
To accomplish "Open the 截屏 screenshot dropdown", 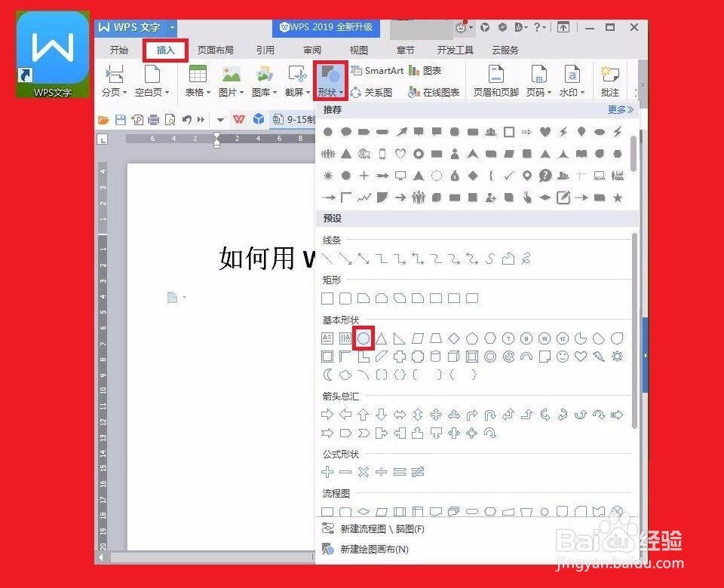I will tap(297, 81).
